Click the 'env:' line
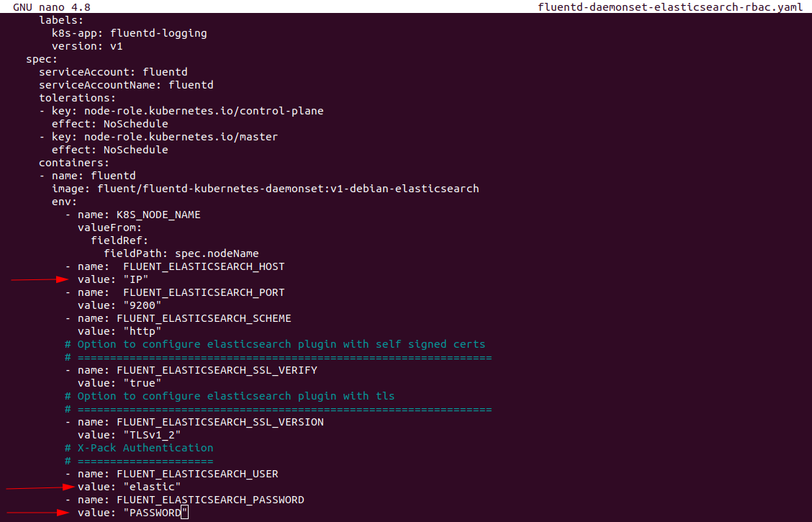This screenshot has width=812, height=522. point(64,202)
